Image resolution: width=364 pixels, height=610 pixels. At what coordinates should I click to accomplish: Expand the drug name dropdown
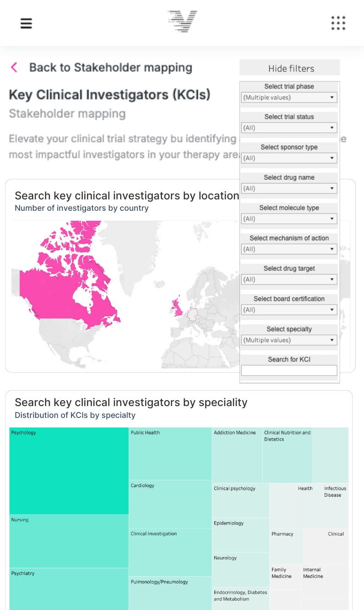pos(289,188)
